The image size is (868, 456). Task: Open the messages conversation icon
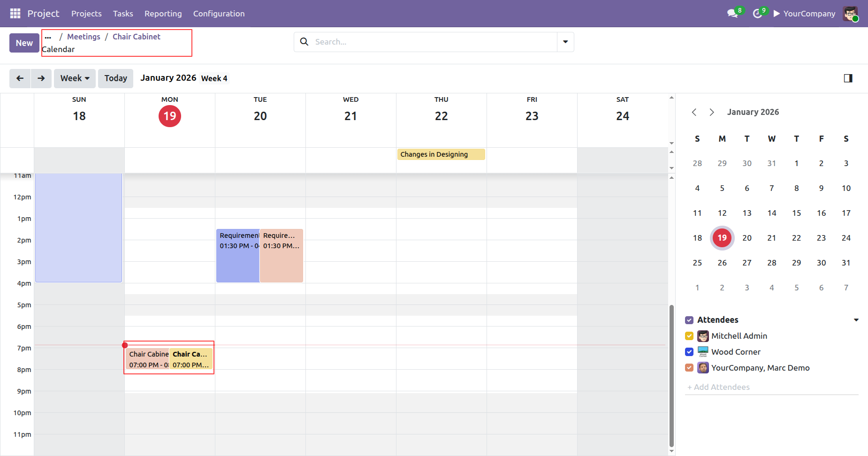(x=732, y=14)
